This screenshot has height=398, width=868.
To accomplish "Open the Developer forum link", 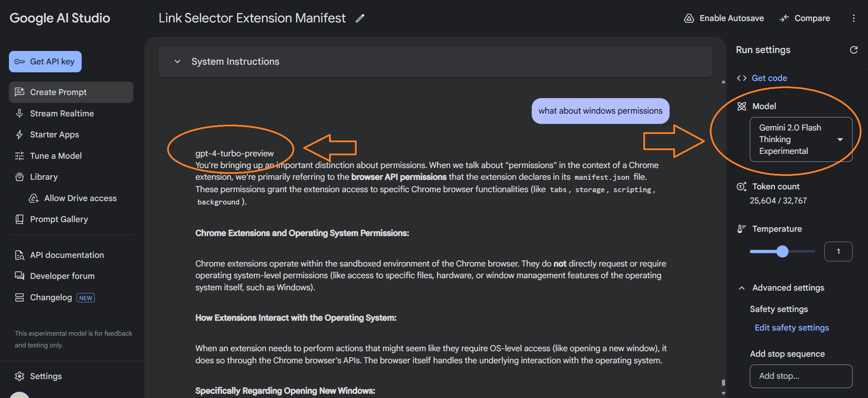I will point(62,276).
